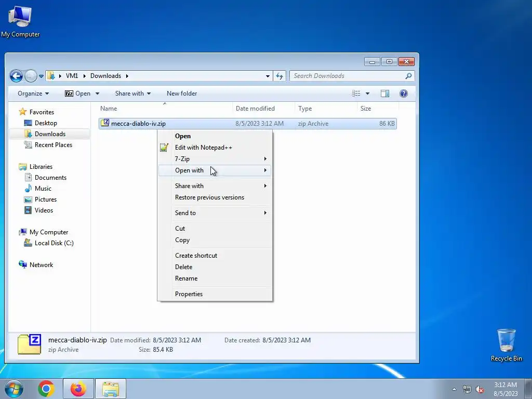Screen dimensions: 532x399
Task: Click the Explorer taskbar icon
Action: (111, 389)
